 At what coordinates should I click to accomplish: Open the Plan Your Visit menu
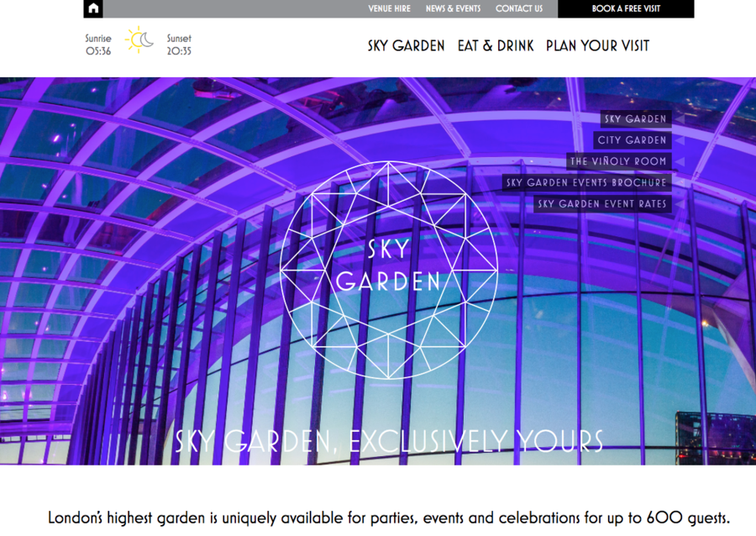[598, 46]
